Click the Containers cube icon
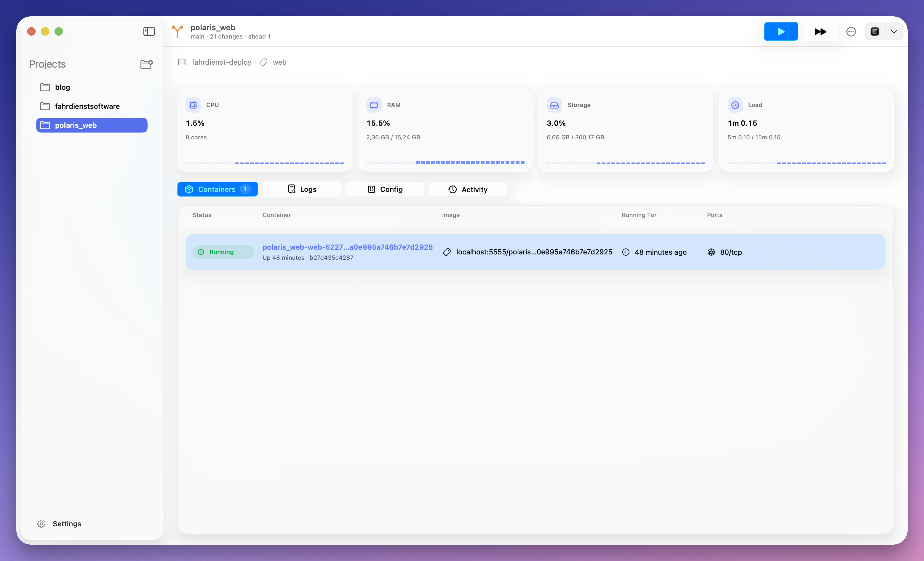The width and height of the screenshot is (924, 561). [189, 189]
